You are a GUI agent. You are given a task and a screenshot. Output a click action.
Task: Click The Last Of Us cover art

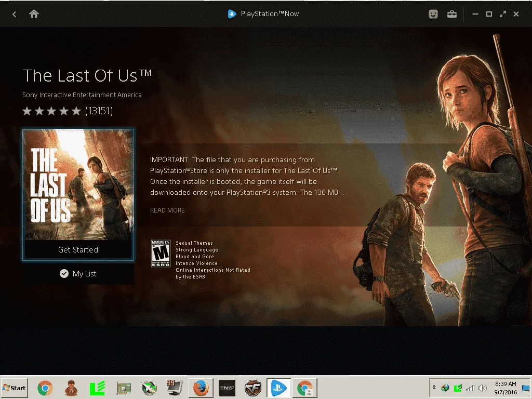78,185
